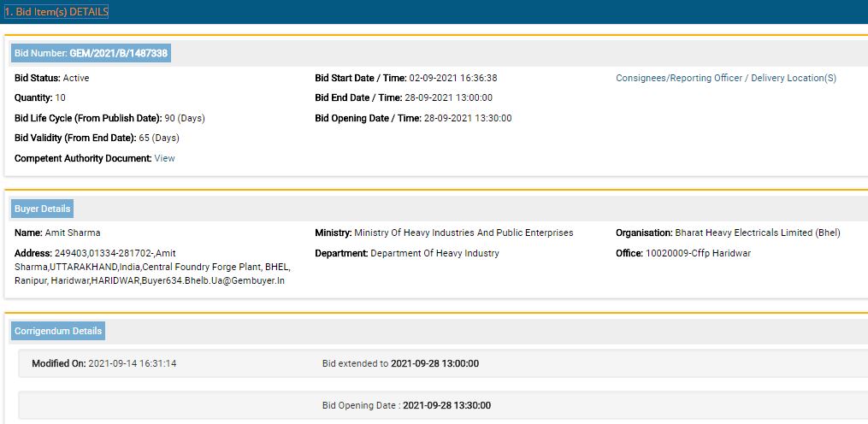This screenshot has height=424, width=868.
Task: Select the '1. Bid Item(s) DETAILS' header tab
Action: 56,12
